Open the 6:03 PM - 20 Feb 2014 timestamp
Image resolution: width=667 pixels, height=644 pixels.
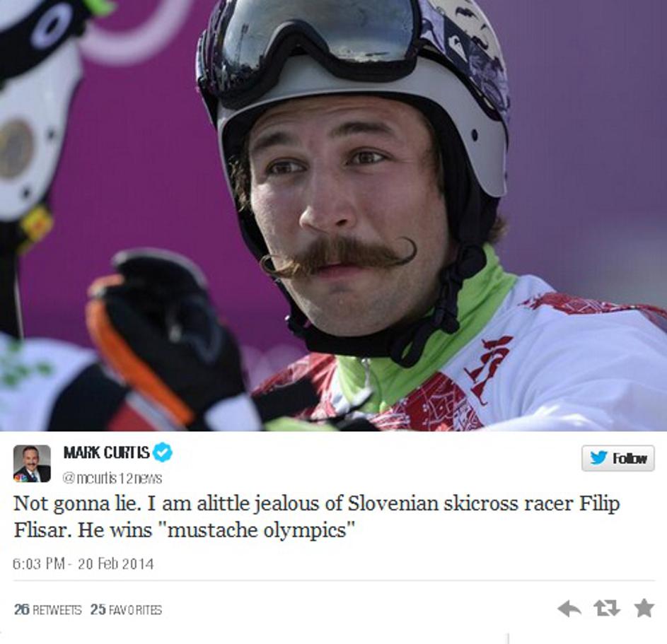pyautogui.click(x=83, y=563)
